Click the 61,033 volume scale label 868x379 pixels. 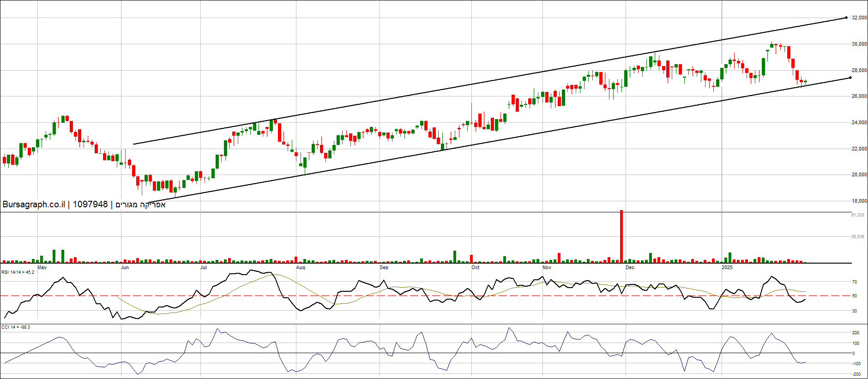pos(858,215)
